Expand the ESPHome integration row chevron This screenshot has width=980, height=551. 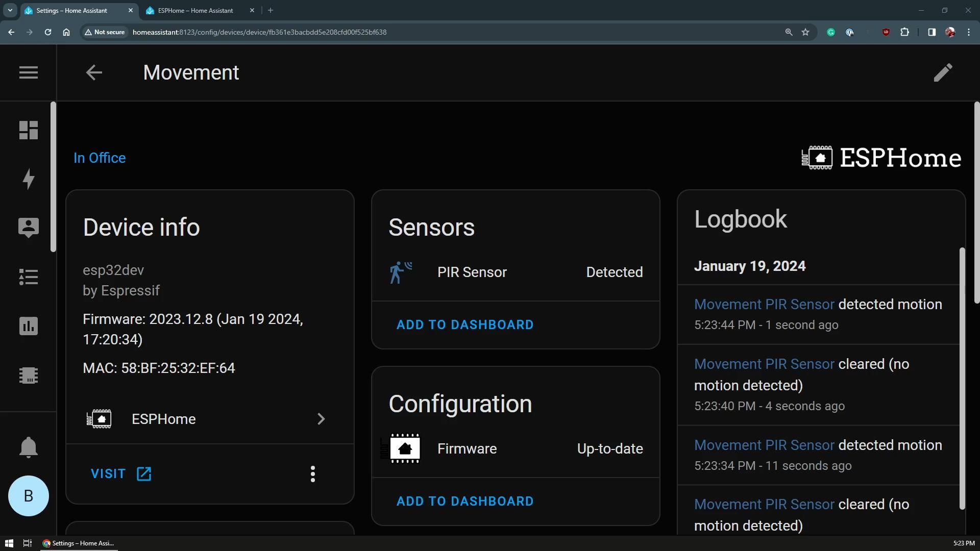tap(321, 419)
